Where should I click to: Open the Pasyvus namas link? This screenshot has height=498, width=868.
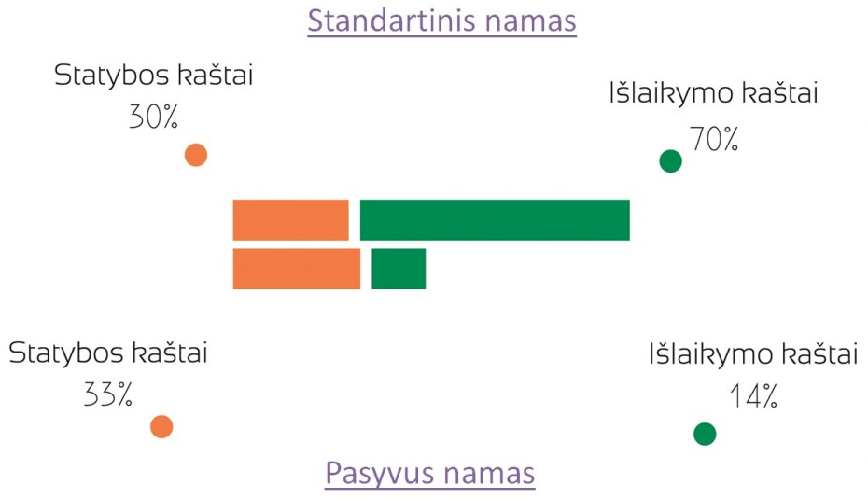(x=430, y=474)
